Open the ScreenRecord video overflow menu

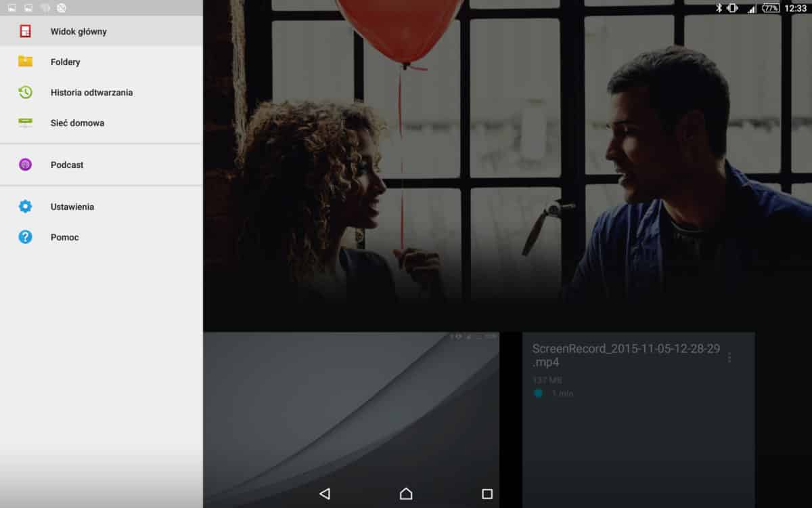[729, 357]
